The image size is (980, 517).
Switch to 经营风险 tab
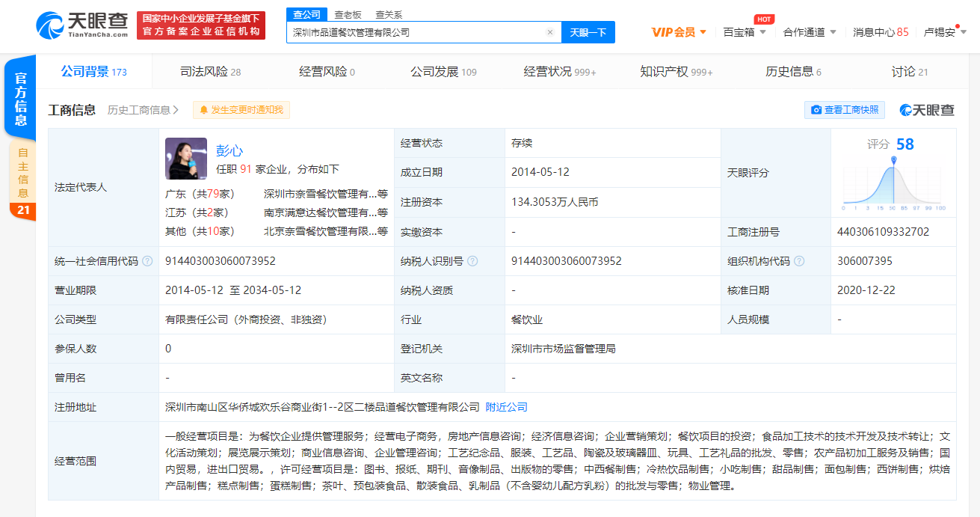point(327,72)
